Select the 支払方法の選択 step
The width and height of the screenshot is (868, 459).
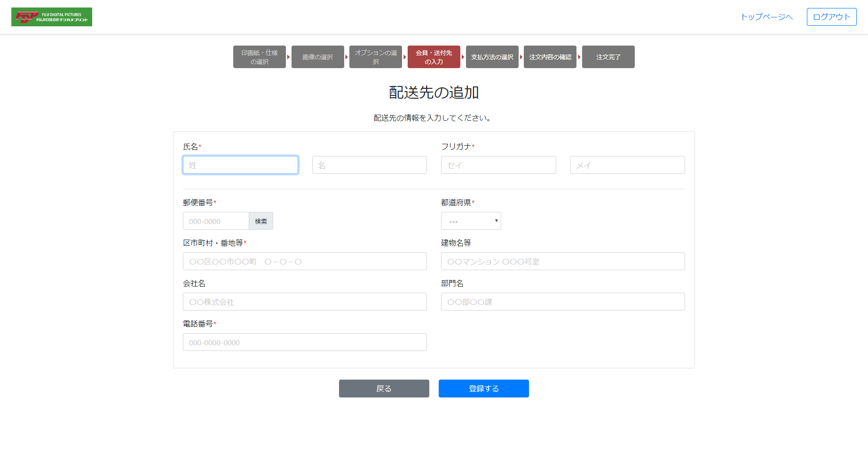(492, 57)
